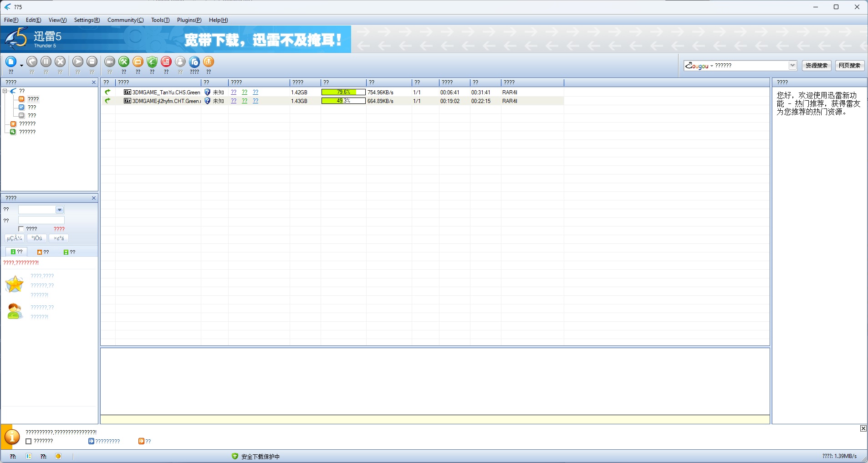Click the password field in the login panel

tap(41, 221)
